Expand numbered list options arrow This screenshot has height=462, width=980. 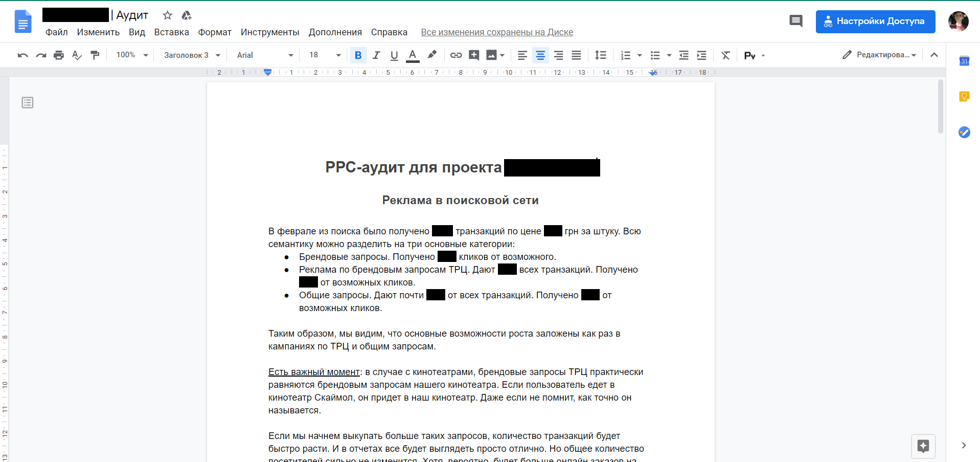click(x=640, y=55)
